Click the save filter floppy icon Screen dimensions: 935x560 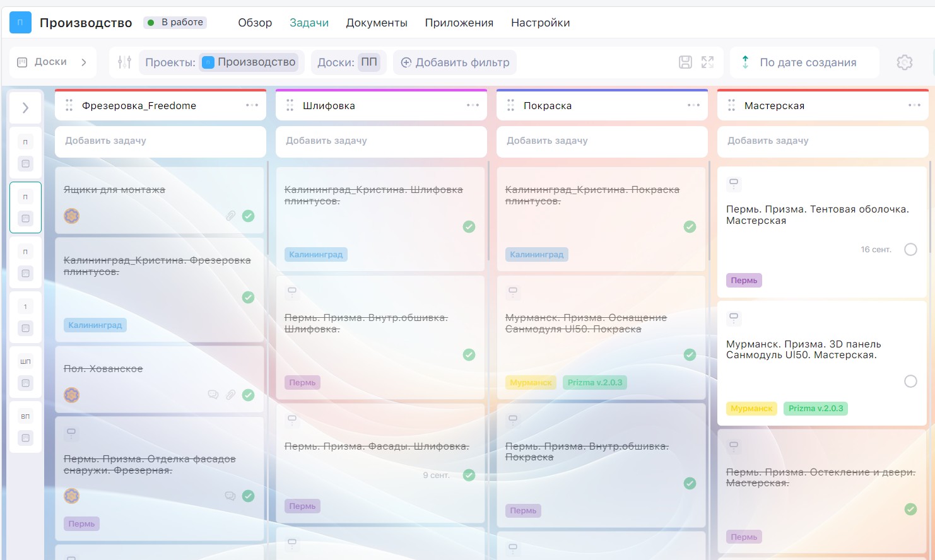click(x=685, y=62)
